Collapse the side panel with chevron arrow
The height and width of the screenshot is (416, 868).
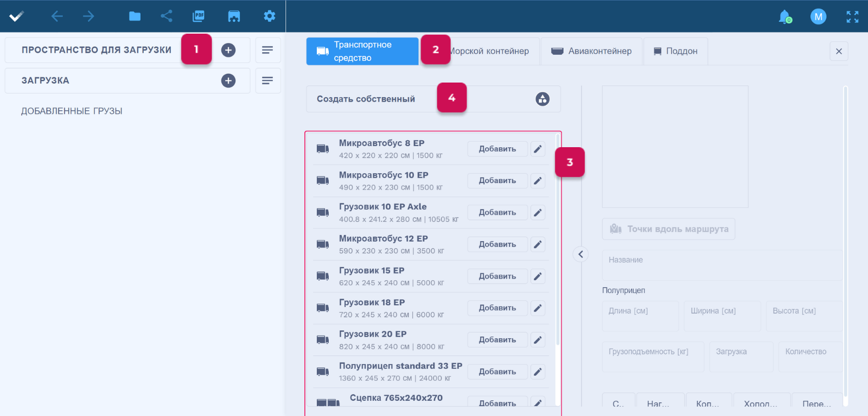[x=580, y=254]
